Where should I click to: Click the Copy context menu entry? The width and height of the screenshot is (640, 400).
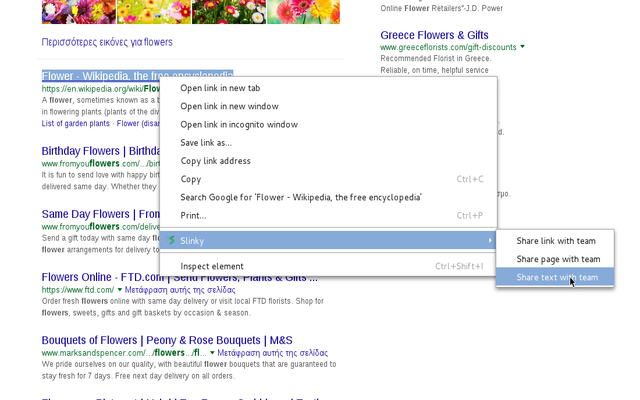(x=328, y=179)
